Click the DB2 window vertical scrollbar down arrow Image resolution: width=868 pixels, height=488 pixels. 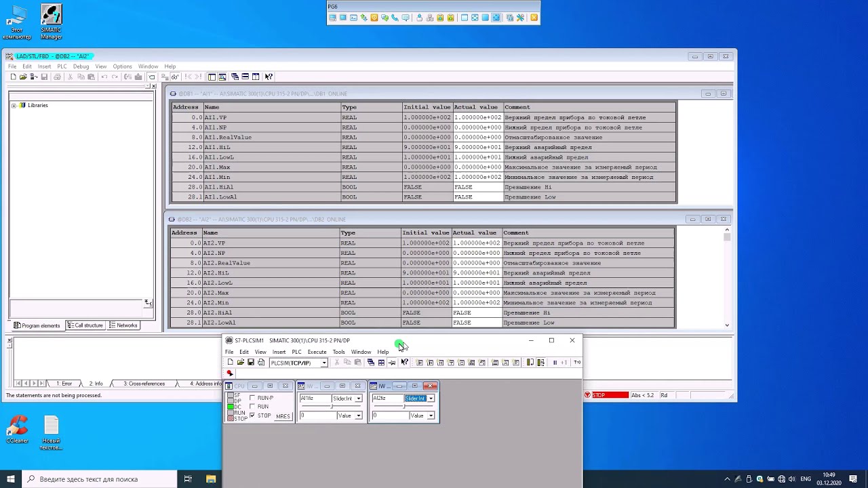(727, 325)
